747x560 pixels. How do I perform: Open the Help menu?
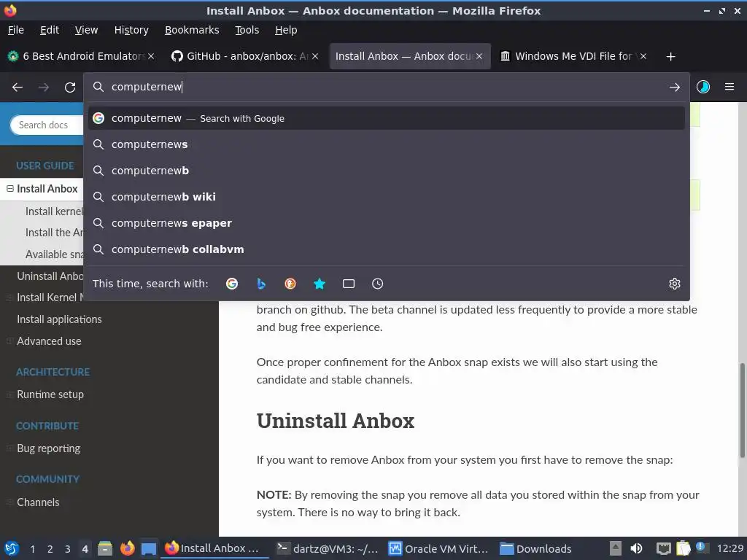click(286, 30)
